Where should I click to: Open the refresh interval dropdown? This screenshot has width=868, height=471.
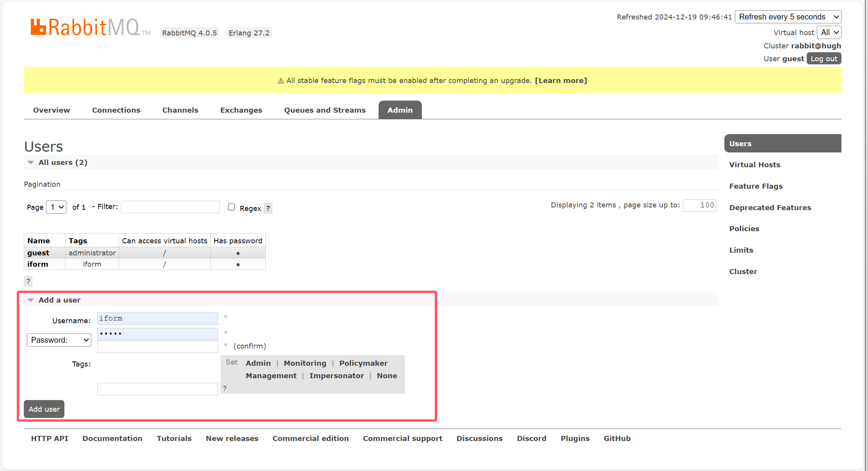point(788,17)
